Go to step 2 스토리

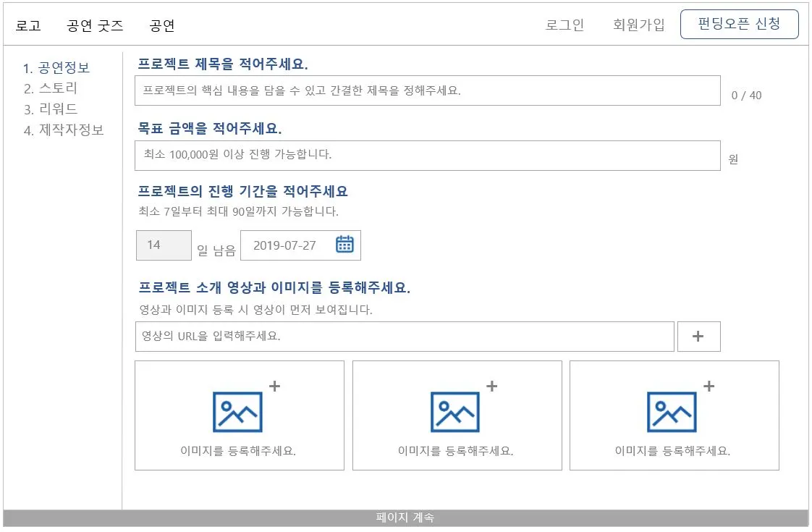pyautogui.click(x=49, y=88)
